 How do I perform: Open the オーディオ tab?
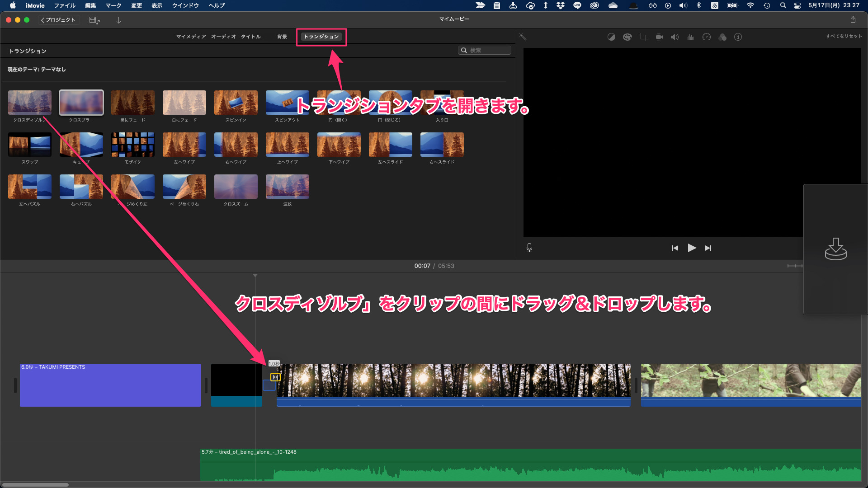223,37
